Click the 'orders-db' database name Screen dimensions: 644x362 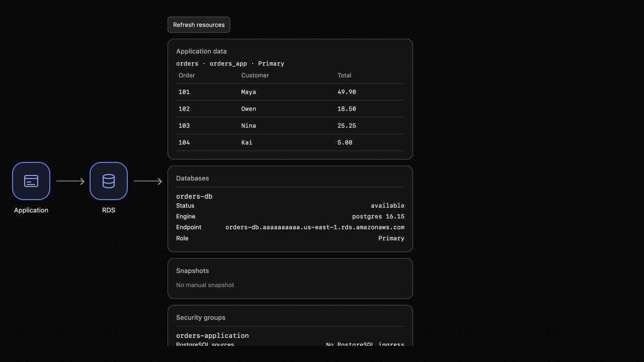194,197
